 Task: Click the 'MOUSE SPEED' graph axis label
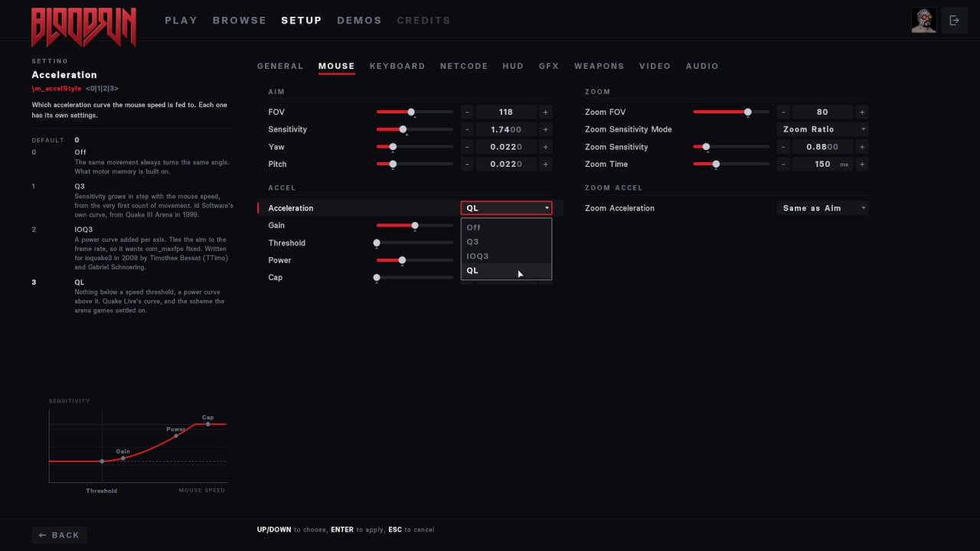(x=202, y=491)
